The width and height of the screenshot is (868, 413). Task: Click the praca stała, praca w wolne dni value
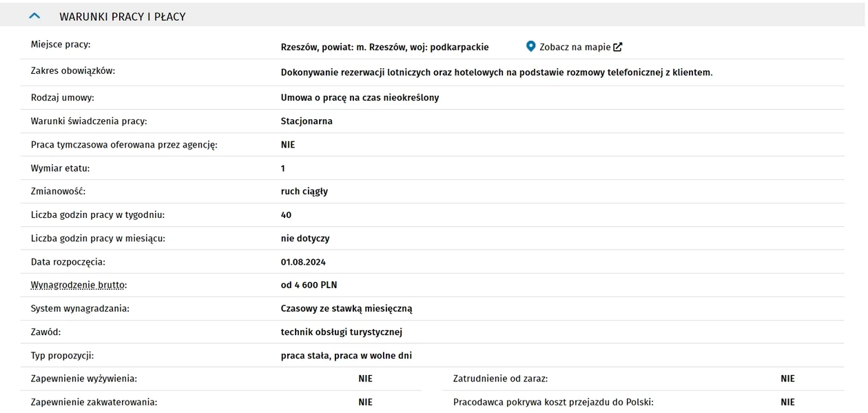pyautogui.click(x=347, y=355)
